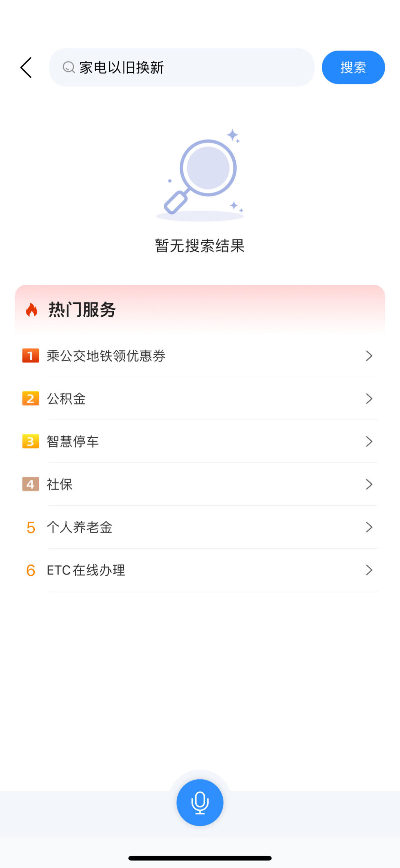
Task: Click the 搜索 button
Action: (353, 67)
